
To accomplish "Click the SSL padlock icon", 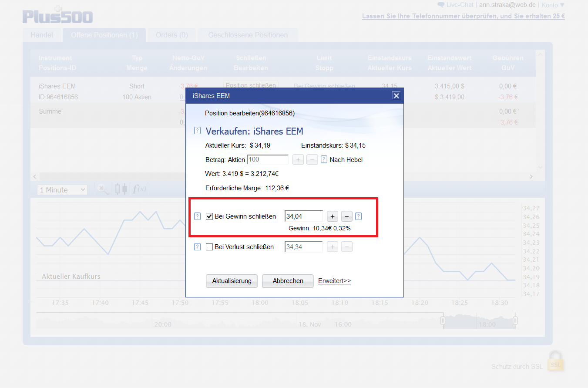I will tap(556, 361).
